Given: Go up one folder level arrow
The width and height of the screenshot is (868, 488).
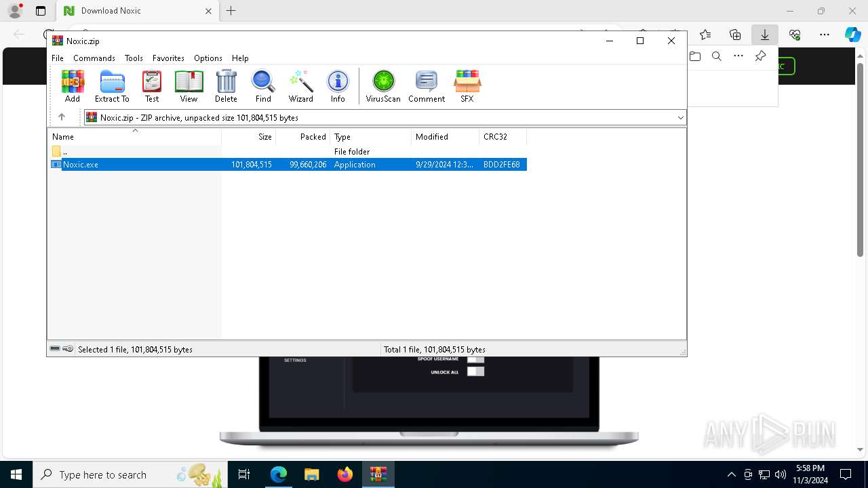Looking at the screenshot, I should [x=62, y=117].
